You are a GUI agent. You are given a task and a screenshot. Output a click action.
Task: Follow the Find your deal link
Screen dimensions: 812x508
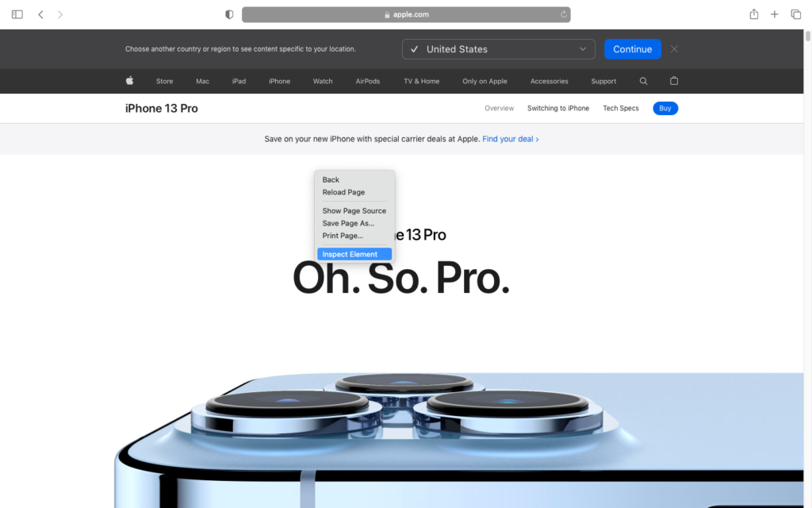pyautogui.click(x=510, y=139)
